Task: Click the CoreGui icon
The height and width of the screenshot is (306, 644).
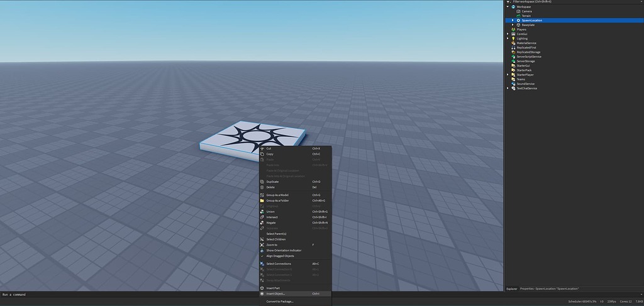Action: point(513,34)
